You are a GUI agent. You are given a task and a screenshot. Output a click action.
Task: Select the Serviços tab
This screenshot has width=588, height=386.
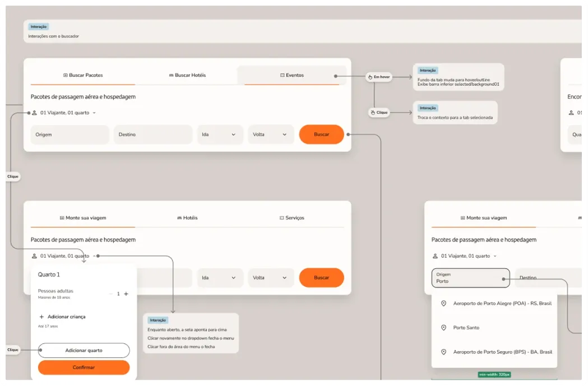click(291, 218)
